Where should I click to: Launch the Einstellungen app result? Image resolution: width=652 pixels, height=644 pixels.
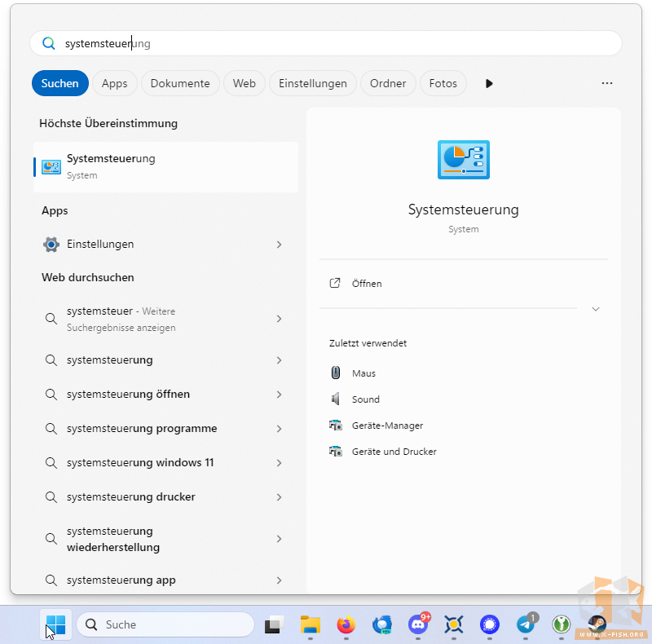tap(152, 245)
